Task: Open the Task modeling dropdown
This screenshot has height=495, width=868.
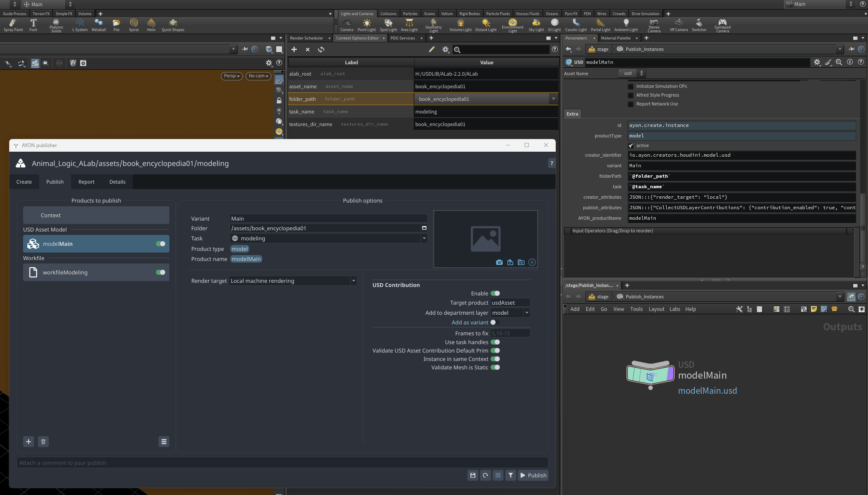Action: (424, 238)
